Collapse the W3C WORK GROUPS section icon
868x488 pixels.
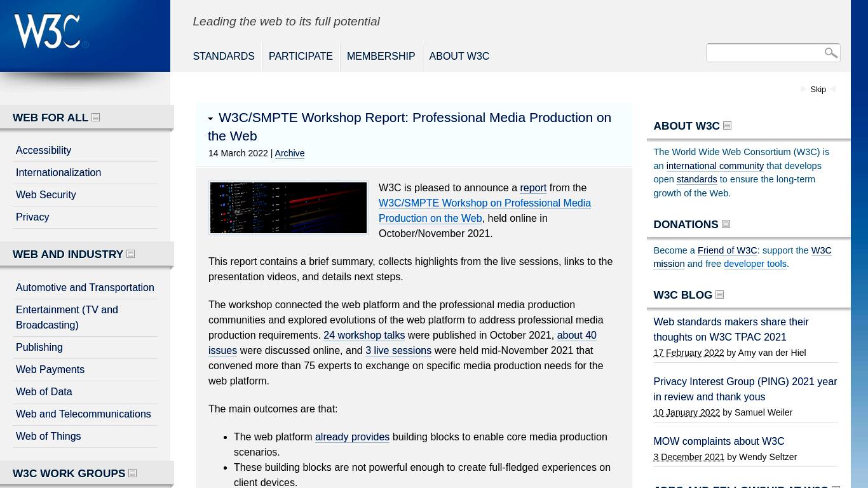(132, 473)
